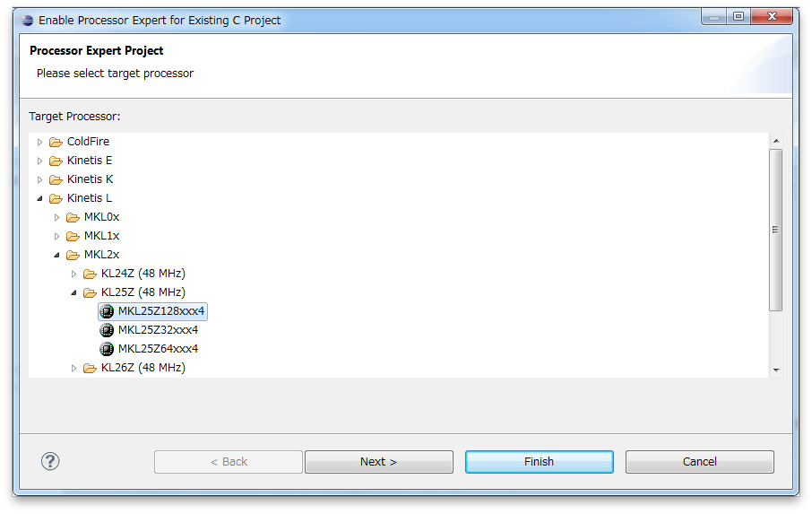Collapse the MKL2x tree node
This screenshot has height=514, width=812.
click(x=57, y=255)
